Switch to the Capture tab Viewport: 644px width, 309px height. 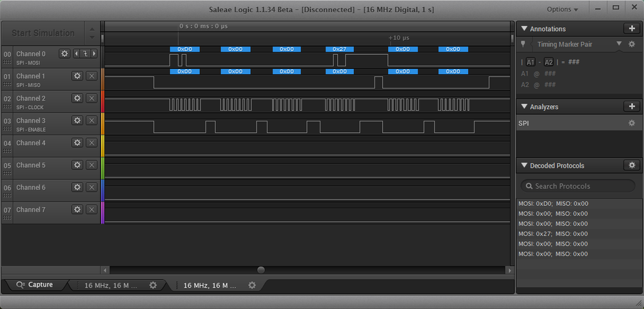[35, 284]
